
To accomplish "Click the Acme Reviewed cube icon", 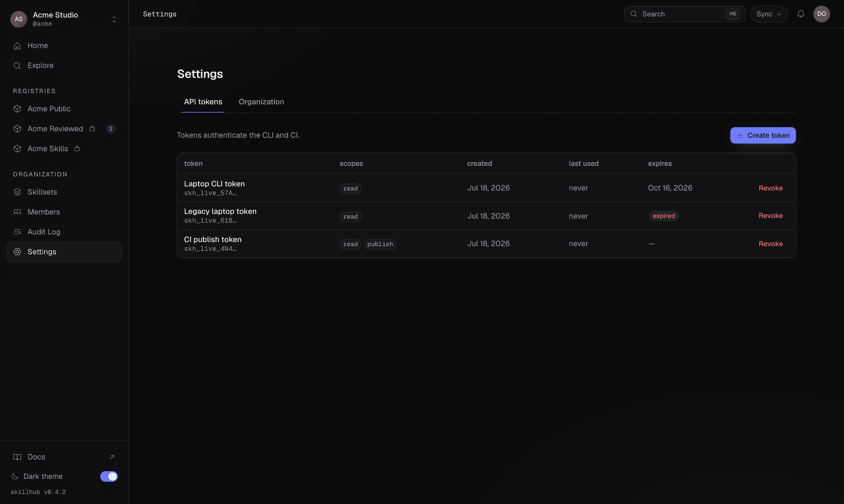I will (17, 129).
